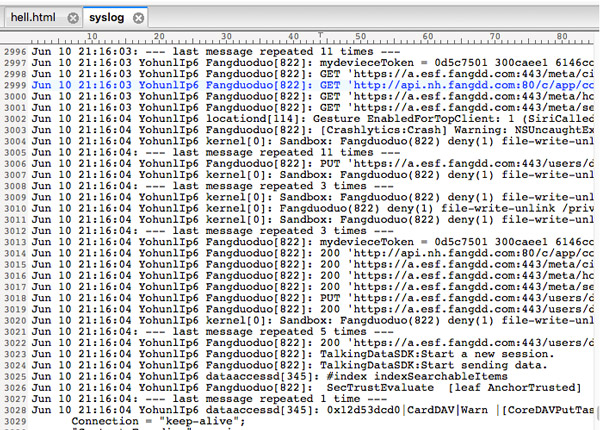Viewport: 600px width, 430px height.
Task: Click line number 3013 in gutter
Action: click(x=15, y=242)
